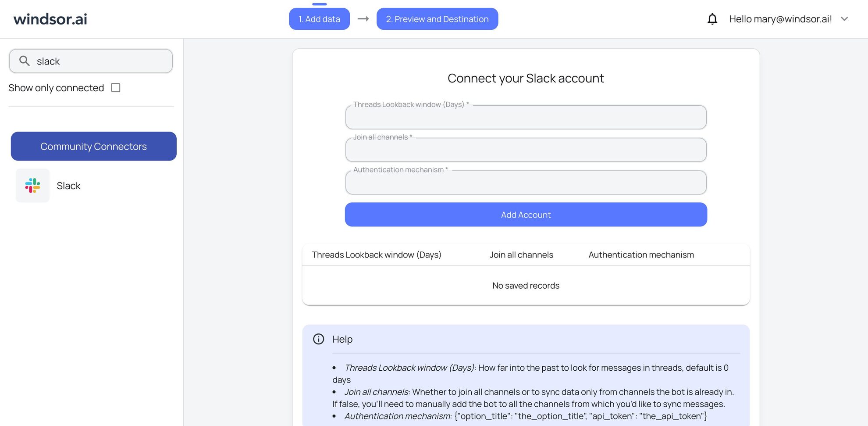Image resolution: width=868 pixels, height=426 pixels.
Task: Go to step 1. Add data
Action: (x=319, y=19)
